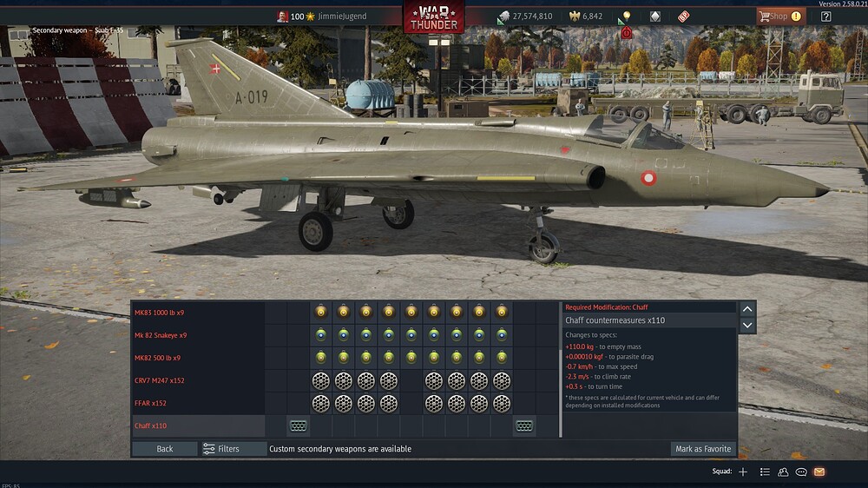868x488 pixels.
Task: Select leftmost FFAR rocket pod icon
Action: pos(321,403)
